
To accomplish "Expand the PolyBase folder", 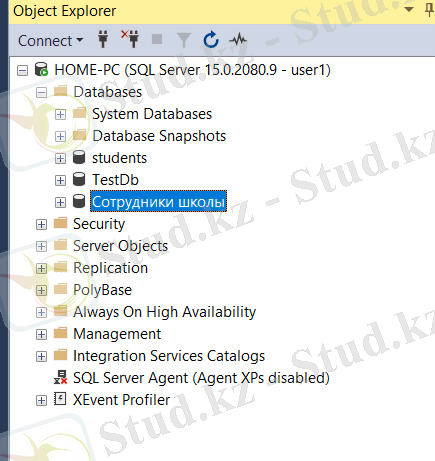I will (41, 290).
